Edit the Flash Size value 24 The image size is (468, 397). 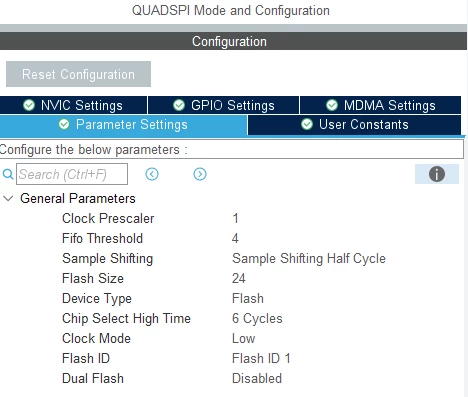coord(239,279)
